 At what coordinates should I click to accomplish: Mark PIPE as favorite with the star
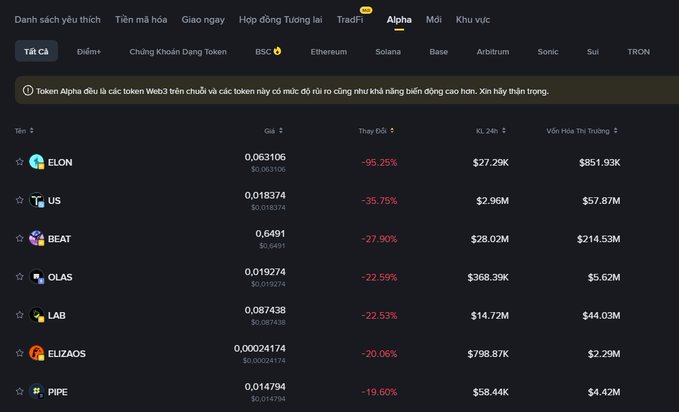(19, 392)
